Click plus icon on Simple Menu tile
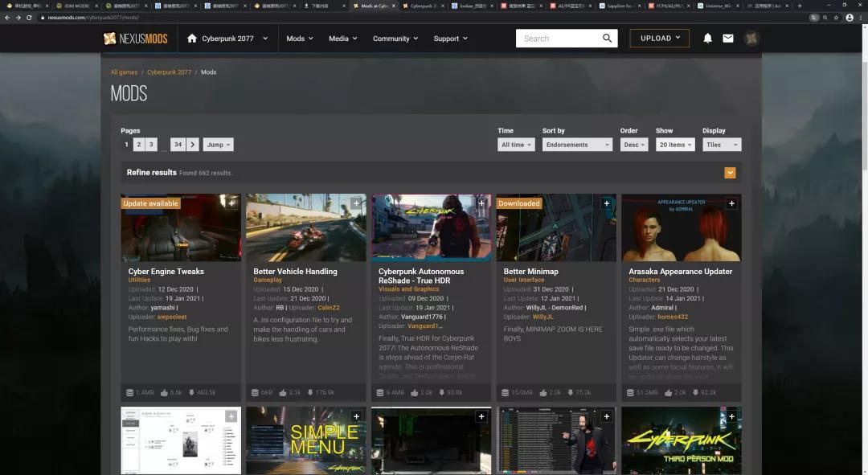868x475 pixels. pyautogui.click(x=357, y=416)
